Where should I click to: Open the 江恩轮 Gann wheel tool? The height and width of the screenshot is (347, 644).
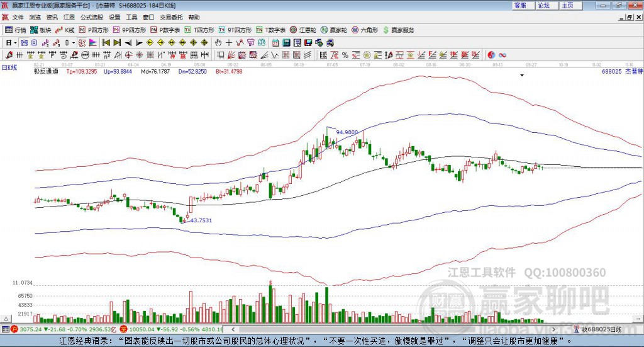303,30
